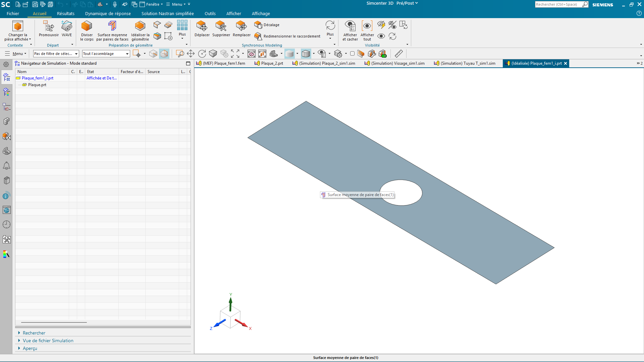
Task: Open the Pré/Post application dropdown
Action: tap(407, 3)
